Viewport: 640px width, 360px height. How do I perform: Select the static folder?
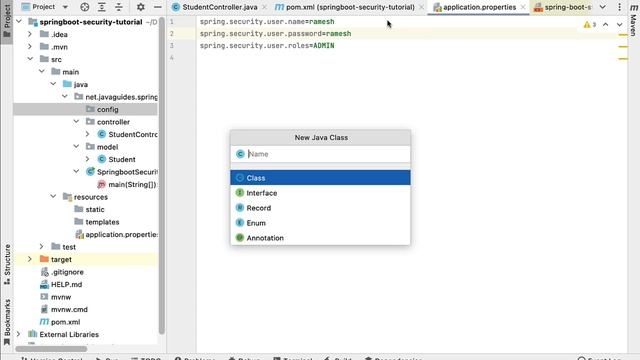[95, 209]
